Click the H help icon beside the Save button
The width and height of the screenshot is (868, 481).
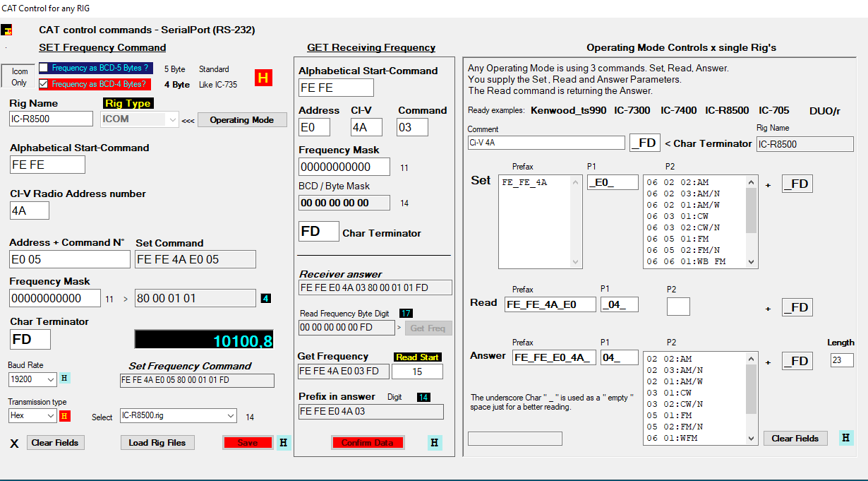coord(284,443)
